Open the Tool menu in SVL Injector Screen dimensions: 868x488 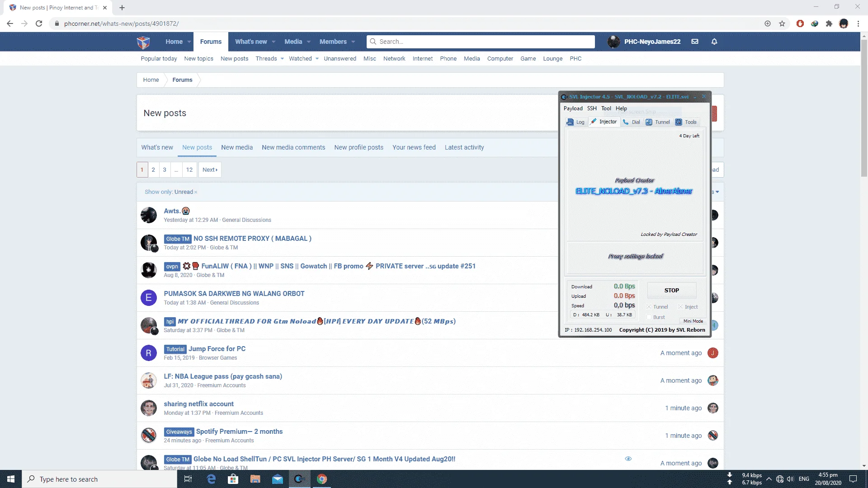click(606, 108)
